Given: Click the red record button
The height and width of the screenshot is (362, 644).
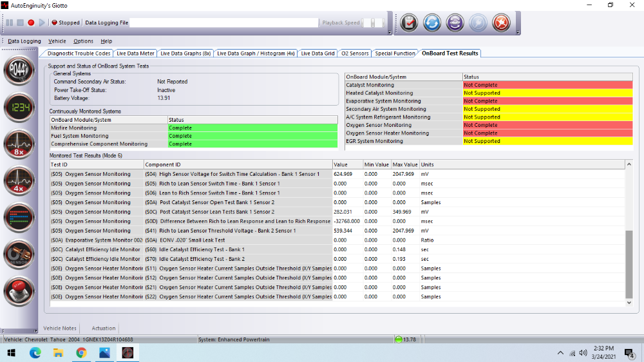Looking at the screenshot, I should [x=31, y=23].
